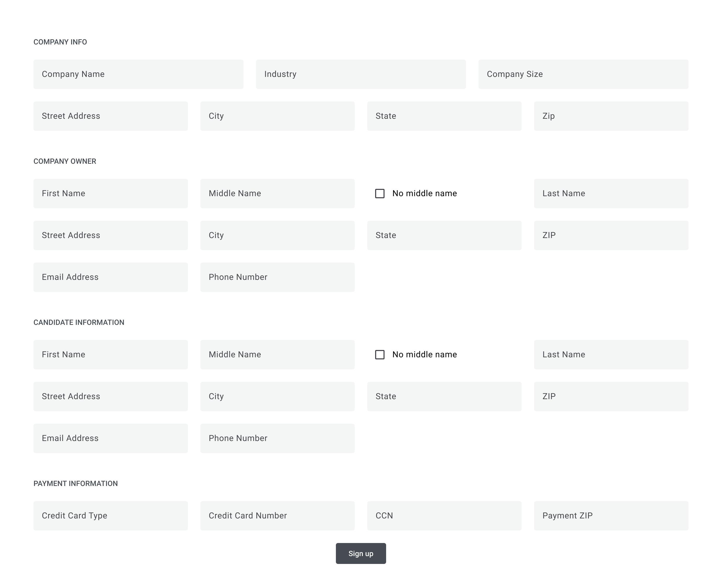Focus First Name in Company Owner section

(x=110, y=193)
